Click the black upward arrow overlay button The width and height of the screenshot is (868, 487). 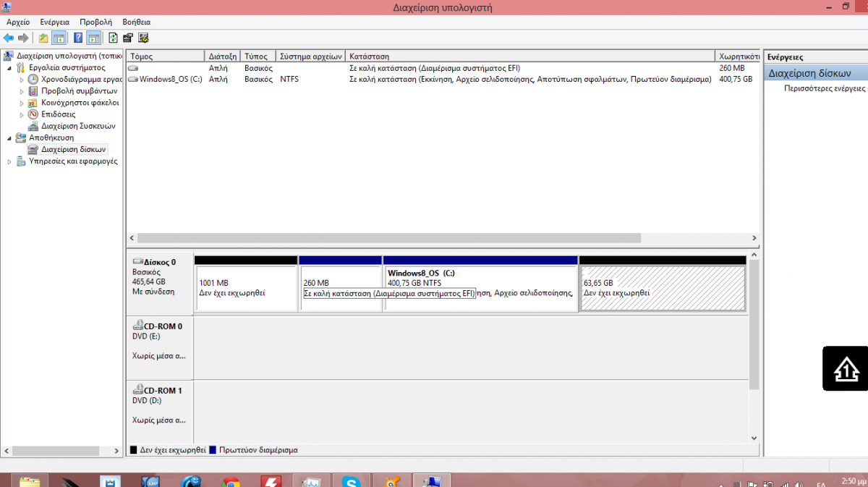(845, 369)
